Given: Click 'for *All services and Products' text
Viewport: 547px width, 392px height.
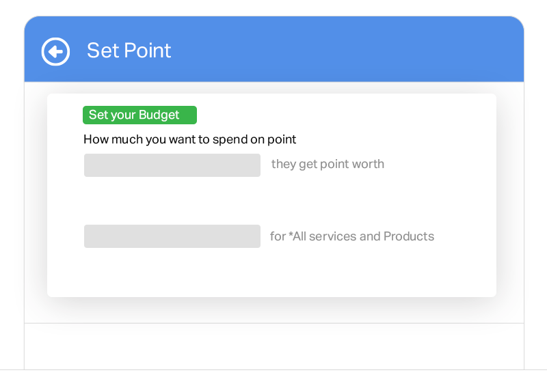Looking at the screenshot, I should pyautogui.click(x=352, y=236).
